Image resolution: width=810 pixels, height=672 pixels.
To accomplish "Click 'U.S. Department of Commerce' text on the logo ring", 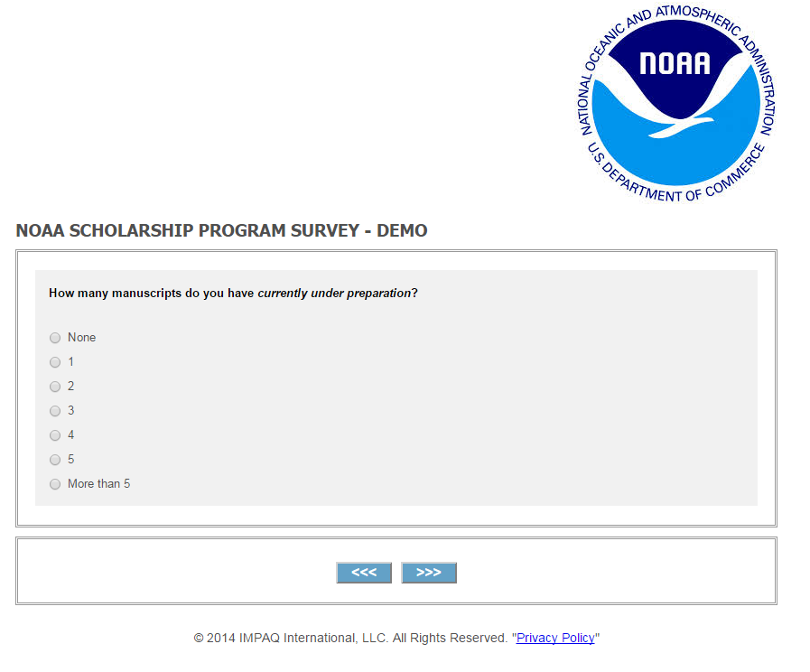I will (x=675, y=185).
